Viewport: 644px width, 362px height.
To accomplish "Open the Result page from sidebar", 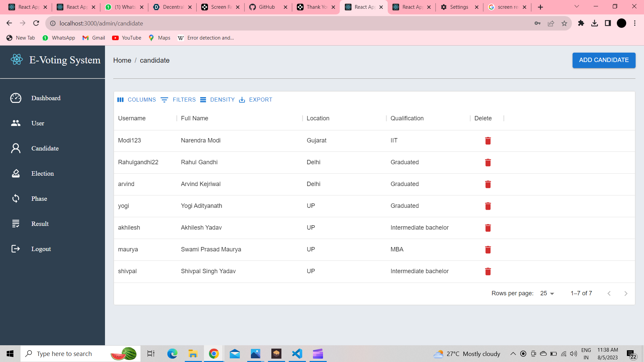I will 40,224.
